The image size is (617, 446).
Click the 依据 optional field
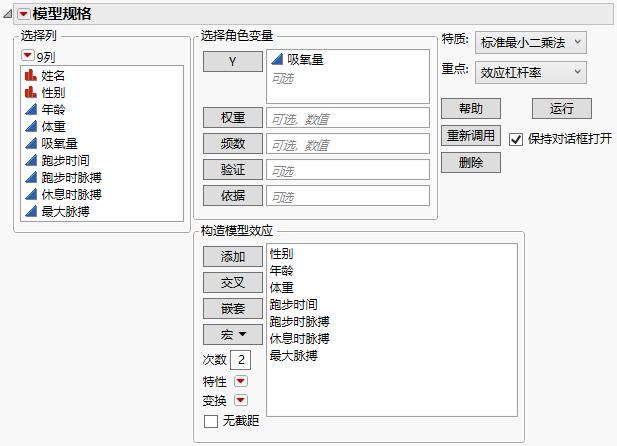(348, 196)
